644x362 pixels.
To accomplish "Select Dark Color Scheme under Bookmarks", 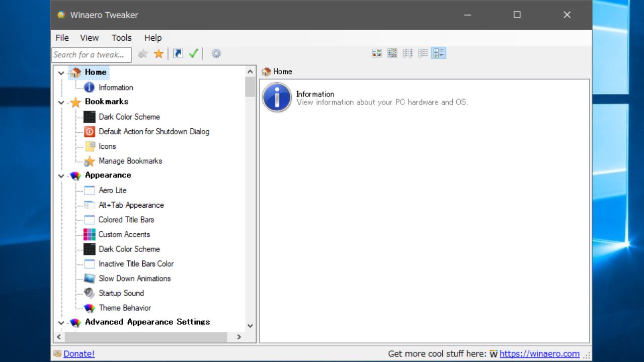I will tap(129, 117).
